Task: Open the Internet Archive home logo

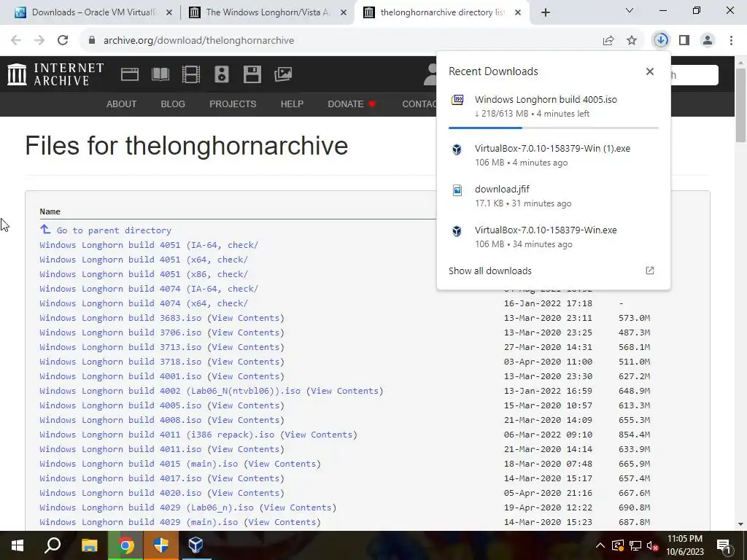Action: (x=55, y=74)
